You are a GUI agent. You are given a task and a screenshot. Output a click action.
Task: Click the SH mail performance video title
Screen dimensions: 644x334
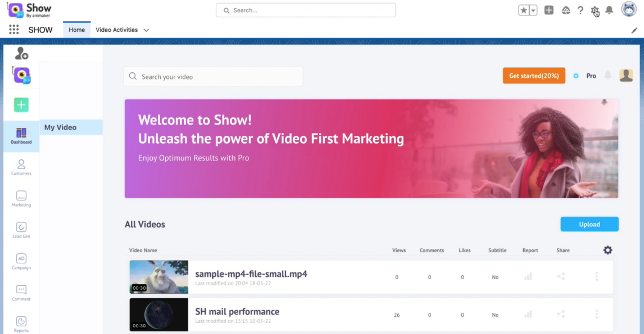point(237,312)
